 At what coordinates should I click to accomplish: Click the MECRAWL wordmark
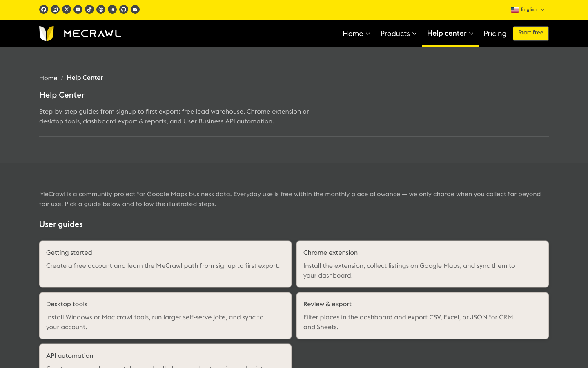pos(92,34)
